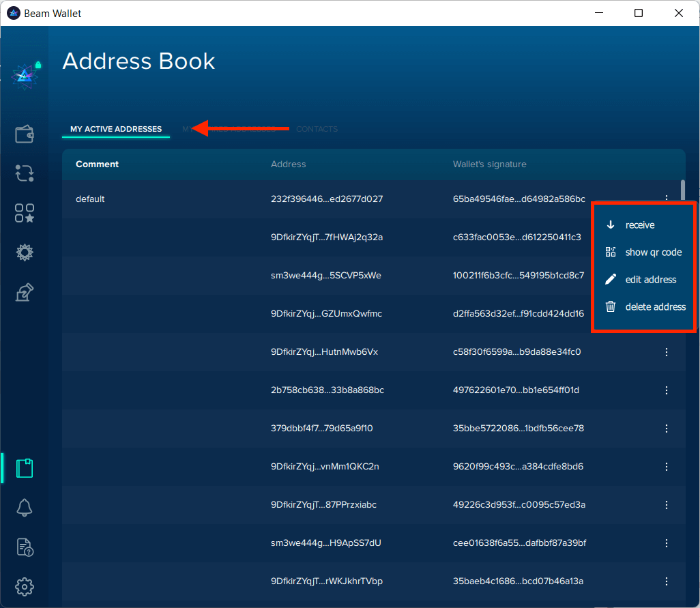Open the Wallet page from the sidebar
This screenshot has height=608, width=700.
(x=25, y=134)
